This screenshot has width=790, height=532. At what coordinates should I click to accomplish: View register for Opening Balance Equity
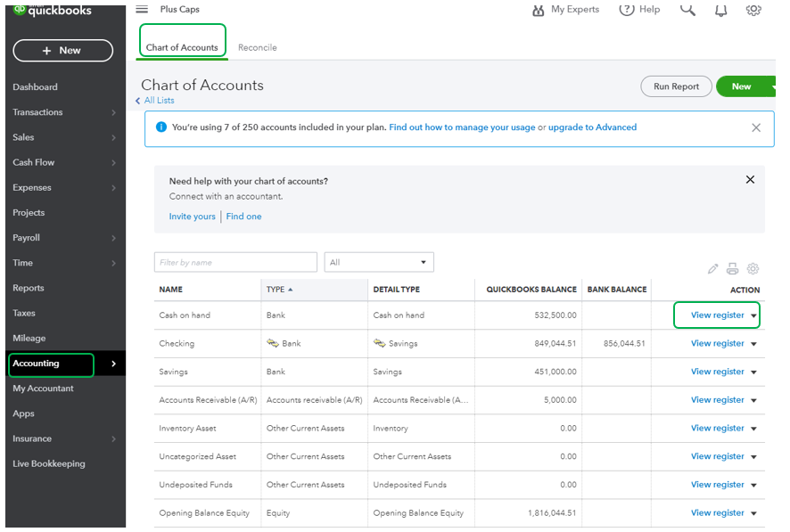tap(717, 513)
